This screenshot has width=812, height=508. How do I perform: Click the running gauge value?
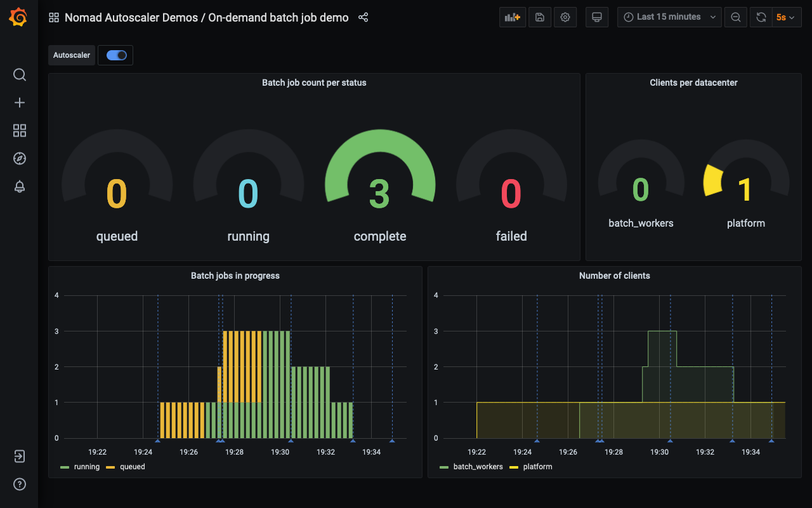tap(248, 194)
